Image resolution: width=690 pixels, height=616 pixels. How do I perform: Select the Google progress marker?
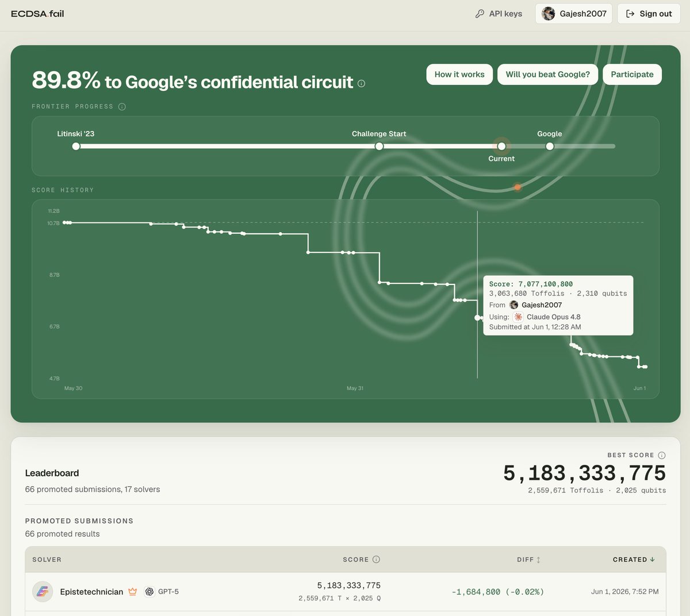tap(550, 146)
